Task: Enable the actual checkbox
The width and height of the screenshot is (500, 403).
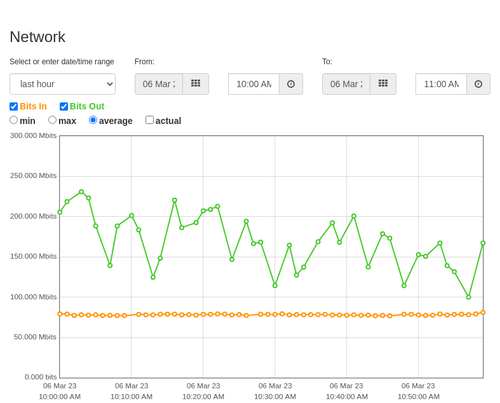Action: [150, 120]
